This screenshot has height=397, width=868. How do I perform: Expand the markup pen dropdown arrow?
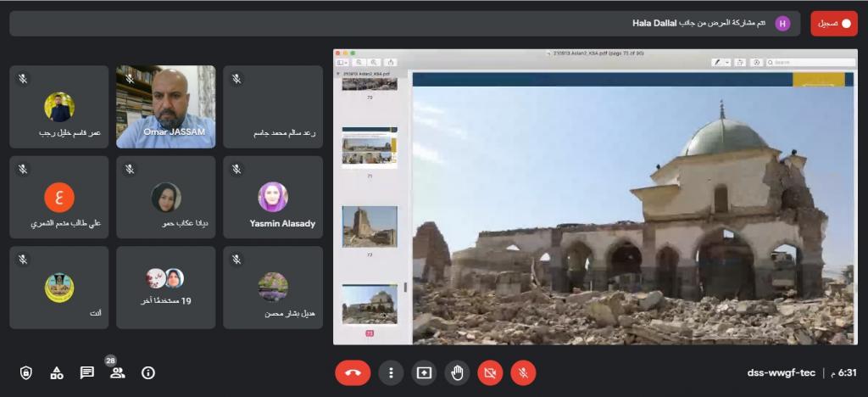tap(726, 62)
